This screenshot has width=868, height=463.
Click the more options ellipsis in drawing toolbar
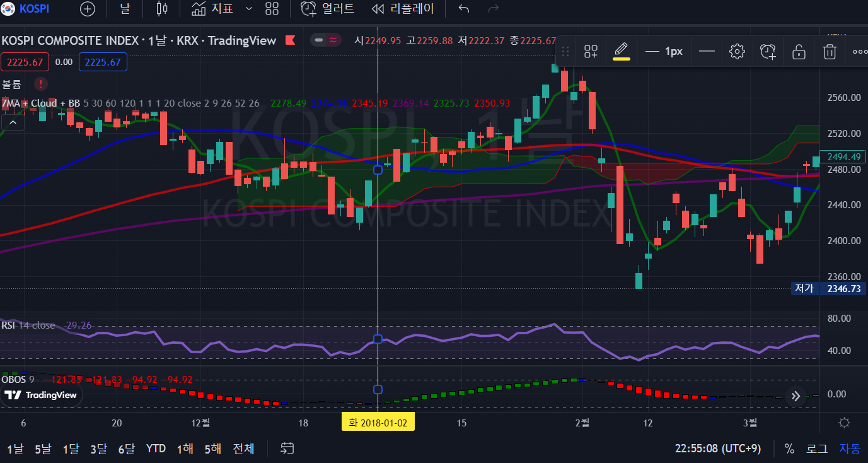859,52
